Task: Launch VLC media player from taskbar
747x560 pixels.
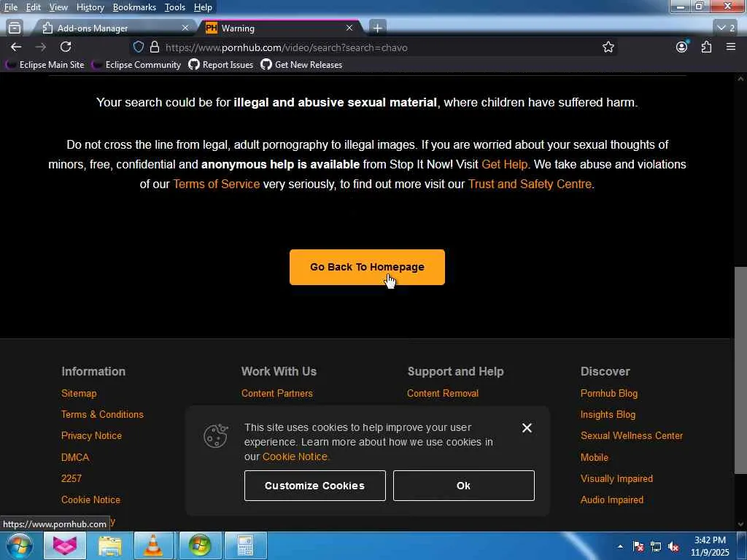Action: click(x=153, y=546)
